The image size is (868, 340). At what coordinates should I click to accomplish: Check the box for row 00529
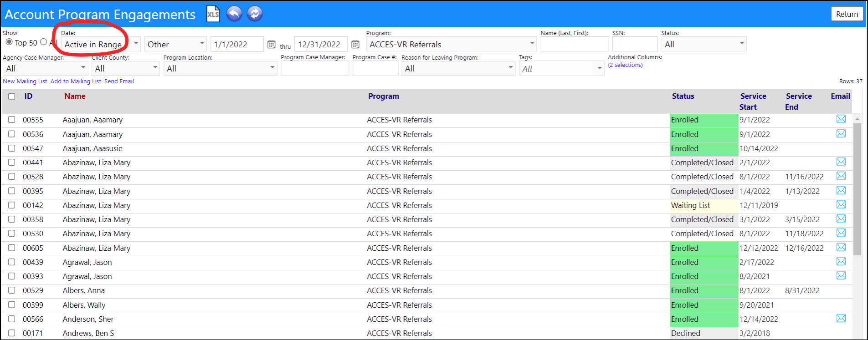(12, 290)
